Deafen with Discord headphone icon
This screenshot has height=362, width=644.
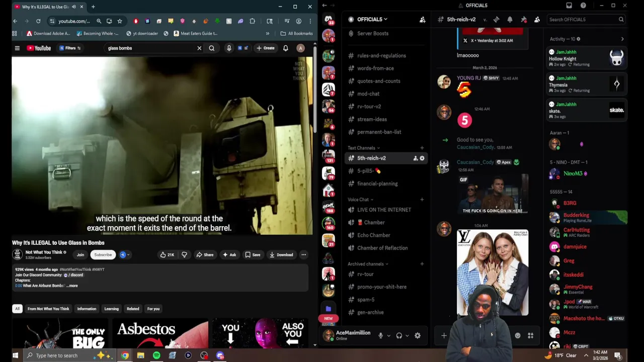click(399, 336)
